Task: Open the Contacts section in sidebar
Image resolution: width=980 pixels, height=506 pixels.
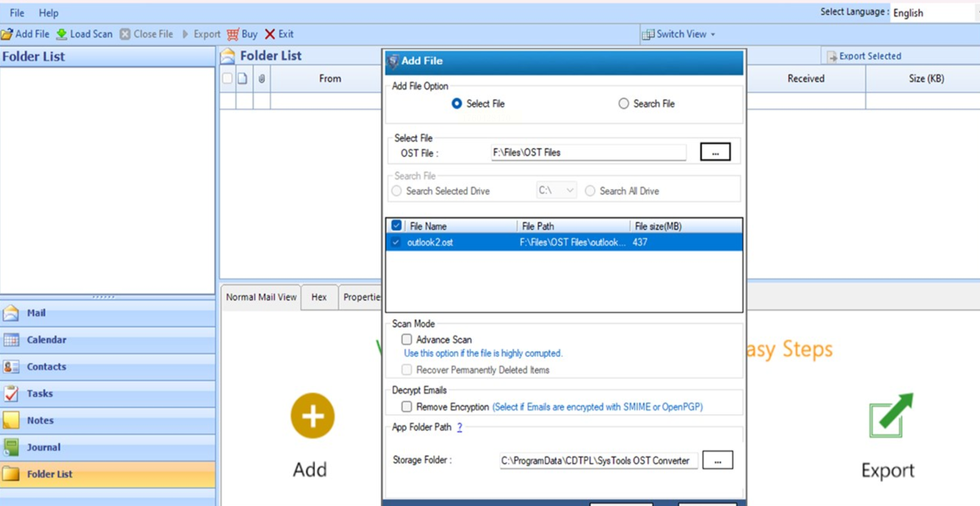Action: [x=46, y=366]
